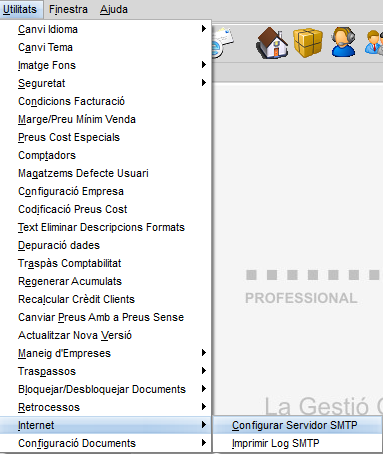Open the Ajuda menu
The width and height of the screenshot is (383, 454).
114,9
